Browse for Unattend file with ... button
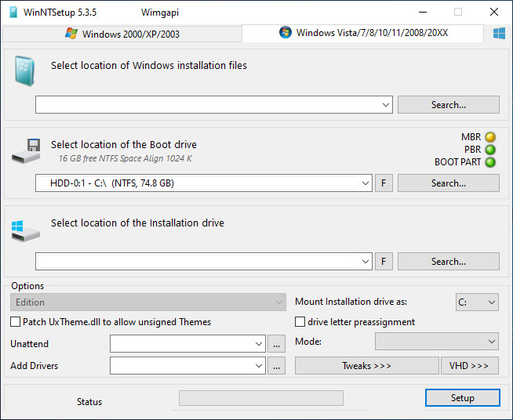Screen dimensions: 513x420 pos(276,344)
